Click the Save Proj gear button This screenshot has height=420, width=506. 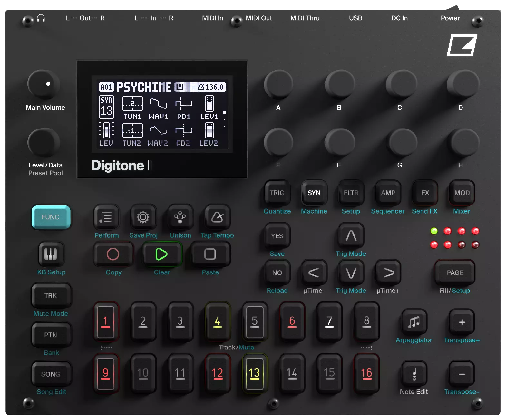[x=143, y=217]
